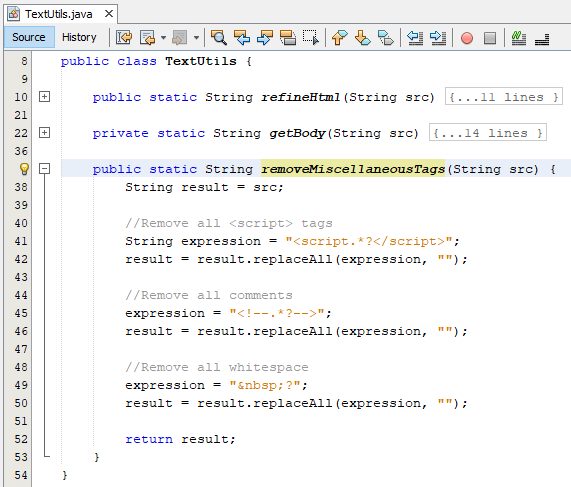Click the '&nbsp;?' string literal
This screenshot has width=571, height=487.
tap(265, 385)
